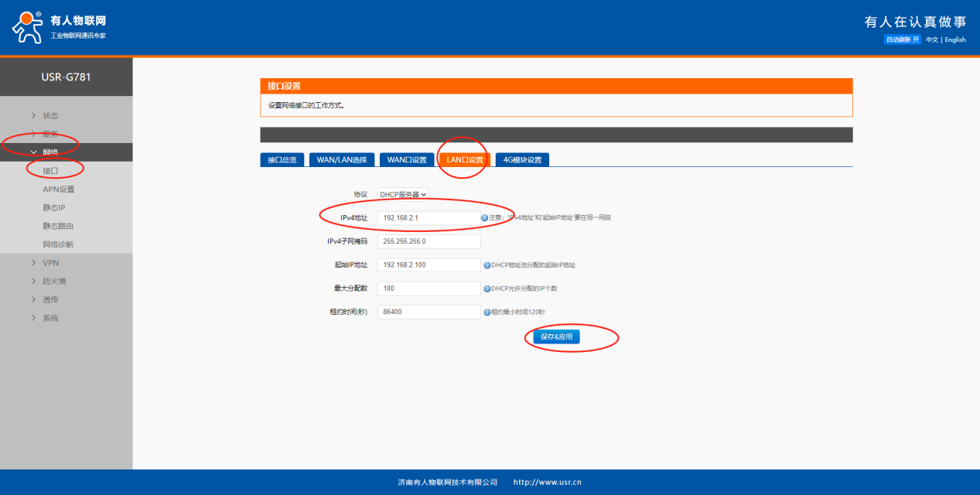The width and height of the screenshot is (980, 495).
Task: Collapse the 网络 sidebar section
Action: tap(50, 152)
